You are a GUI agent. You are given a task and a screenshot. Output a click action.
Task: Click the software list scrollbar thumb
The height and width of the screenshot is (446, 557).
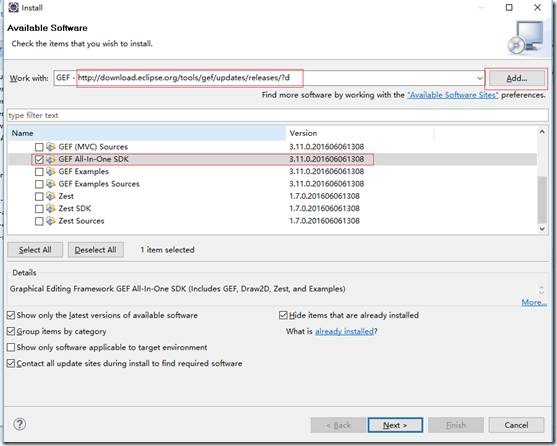(542, 200)
